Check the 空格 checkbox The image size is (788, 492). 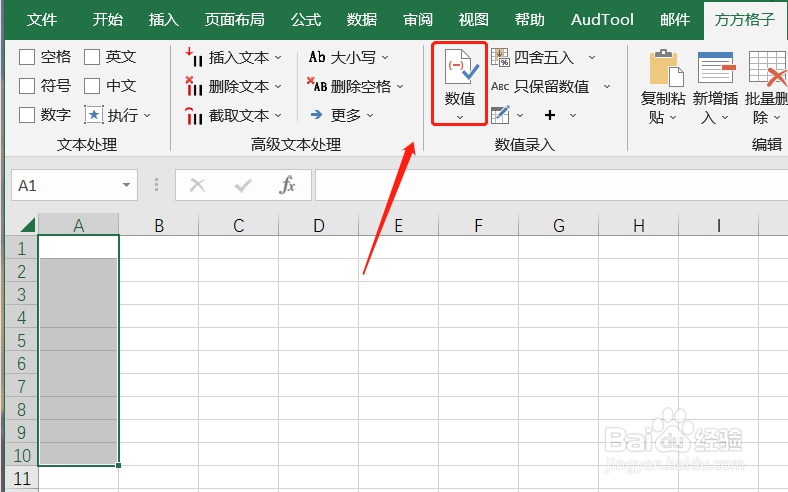27,57
